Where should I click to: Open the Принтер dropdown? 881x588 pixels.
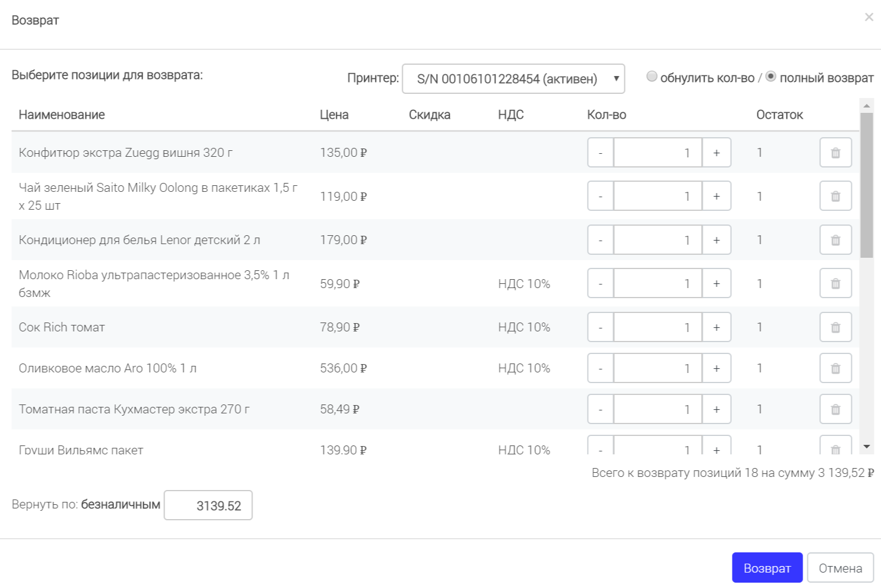coord(513,78)
